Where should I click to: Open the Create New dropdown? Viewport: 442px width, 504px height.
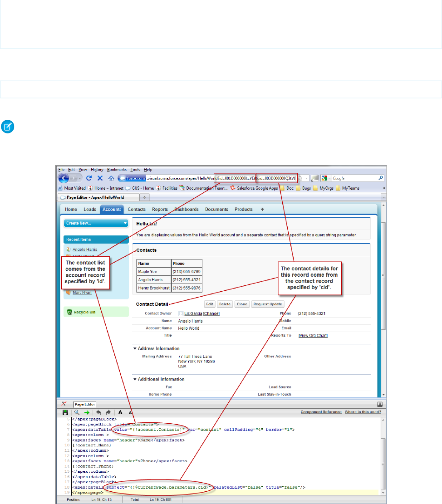[96, 223]
